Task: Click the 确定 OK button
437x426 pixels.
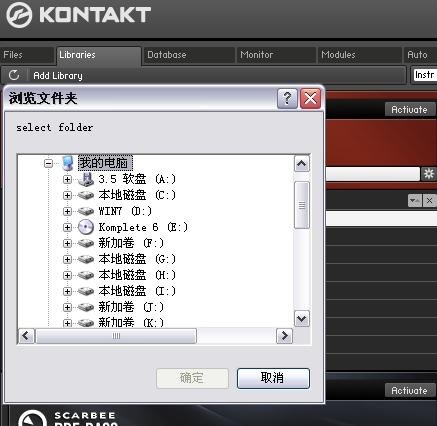Action: pos(192,378)
